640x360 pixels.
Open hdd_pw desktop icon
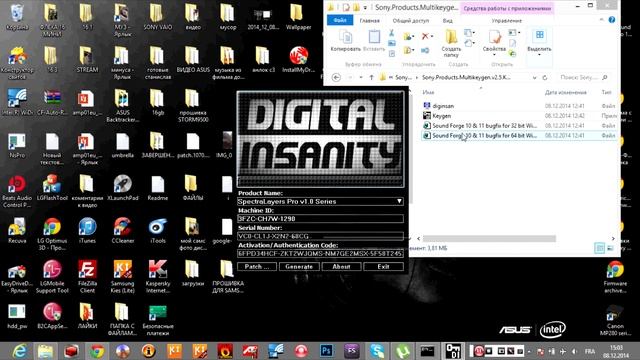(x=17, y=316)
